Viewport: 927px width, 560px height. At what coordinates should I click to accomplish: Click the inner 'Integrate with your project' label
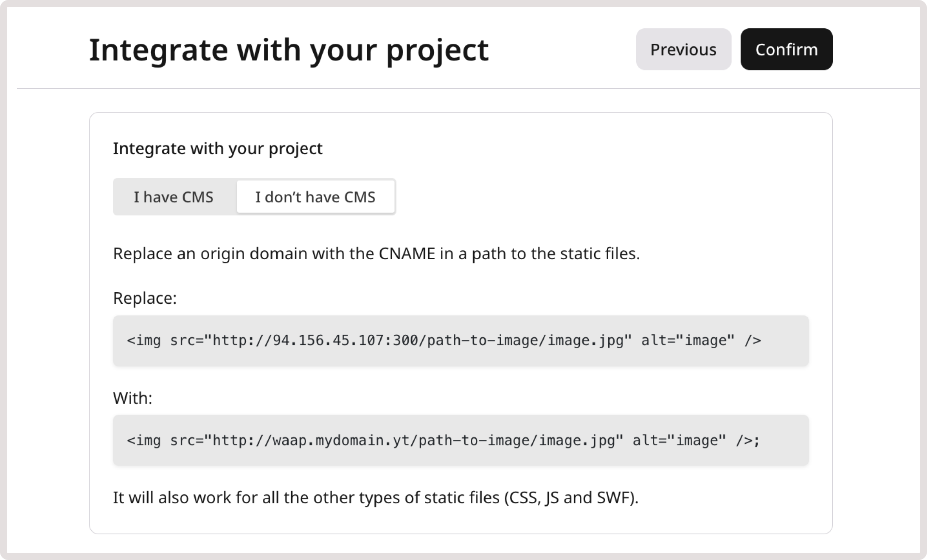(218, 148)
